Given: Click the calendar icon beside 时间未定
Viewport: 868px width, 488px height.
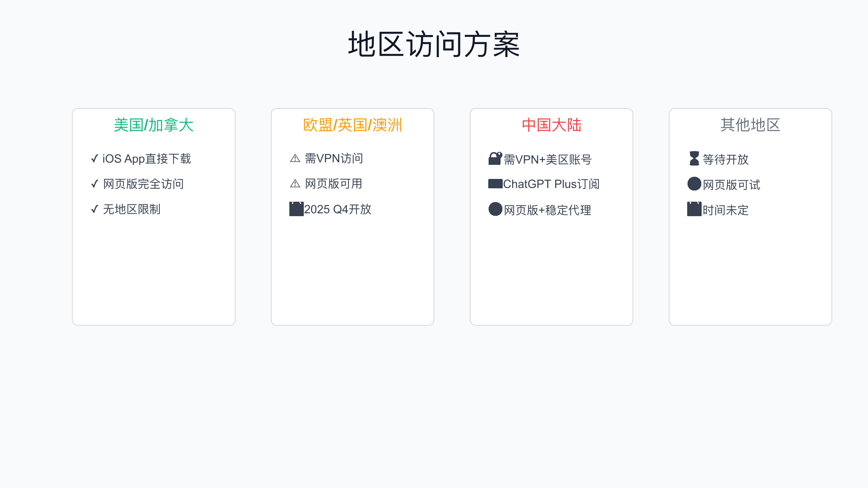Looking at the screenshot, I should [694, 209].
